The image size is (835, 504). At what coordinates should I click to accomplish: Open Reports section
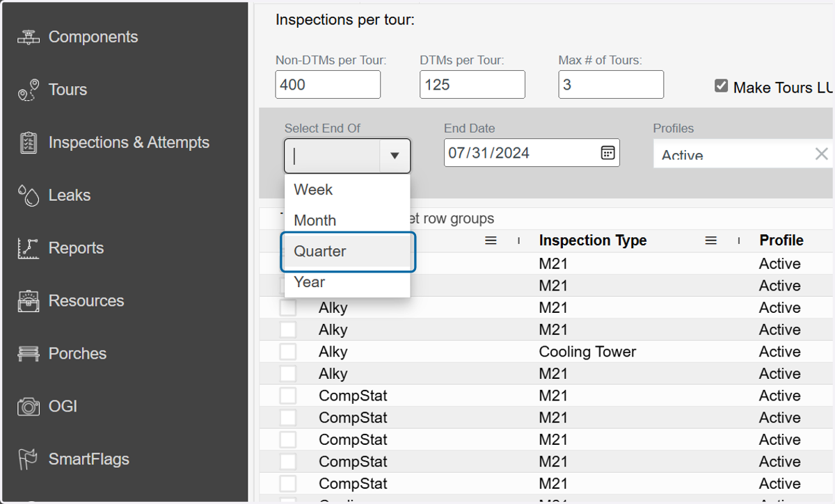(x=76, y=248)
